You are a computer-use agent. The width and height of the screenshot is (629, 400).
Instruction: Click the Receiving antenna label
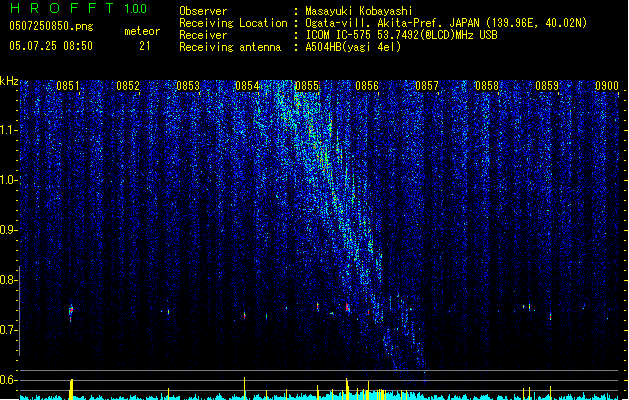click(x=230, y=47)
